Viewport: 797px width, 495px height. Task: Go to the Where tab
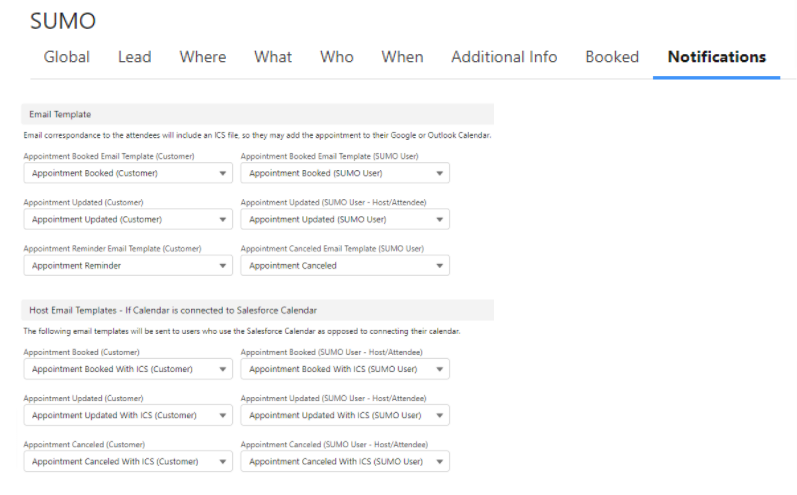[202, 57]
